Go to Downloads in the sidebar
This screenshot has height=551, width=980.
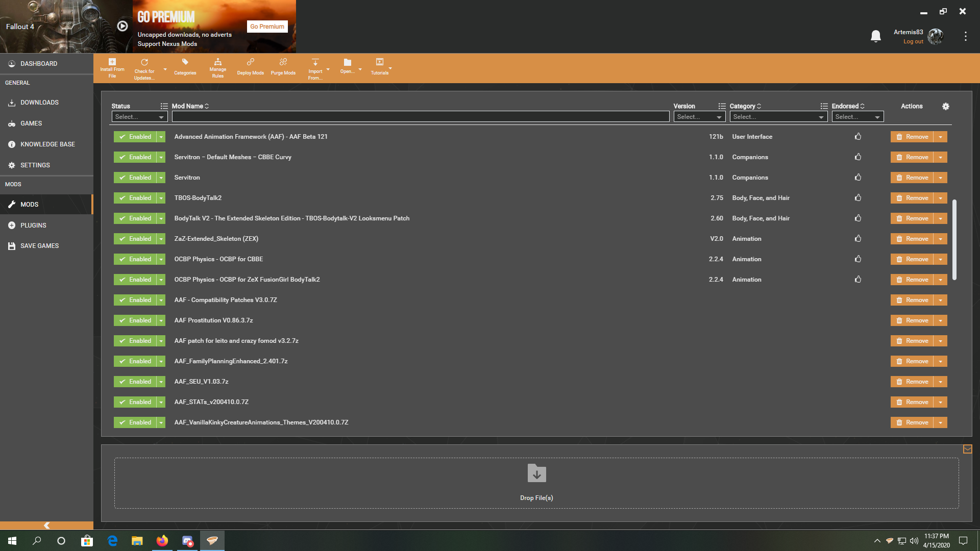[46, 103]
